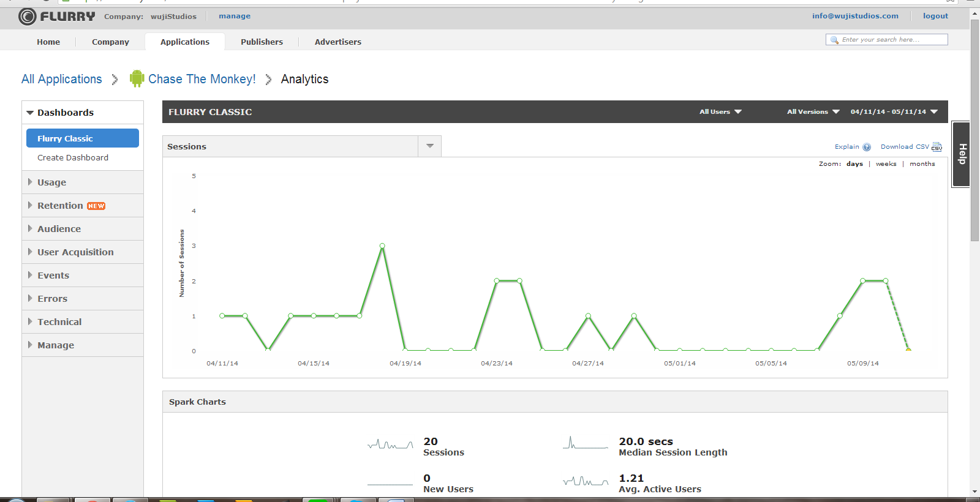Open the Help side tab
Viewport: 980px width, 502px height.
point(961,154)
